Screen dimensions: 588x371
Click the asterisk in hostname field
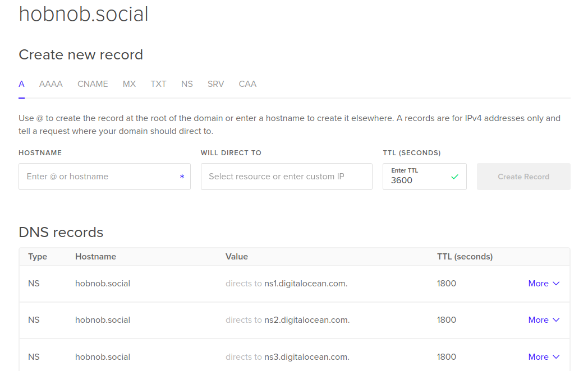[182, 177]
